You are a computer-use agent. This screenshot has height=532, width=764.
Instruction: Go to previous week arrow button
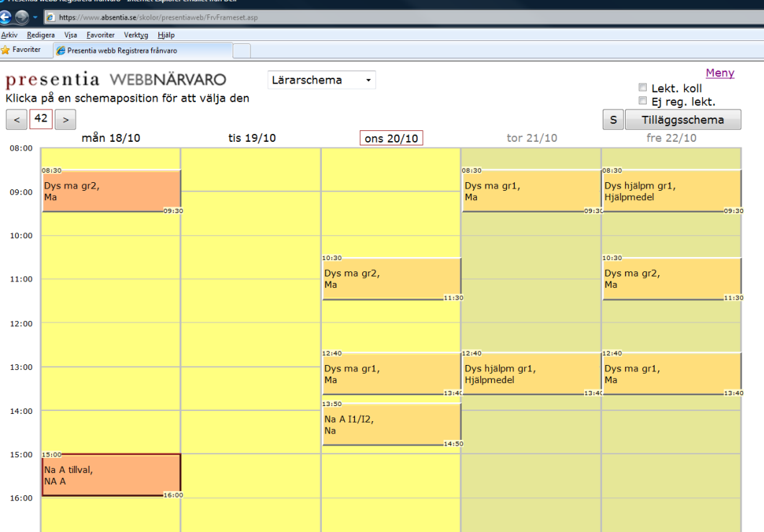coord(16,120)
